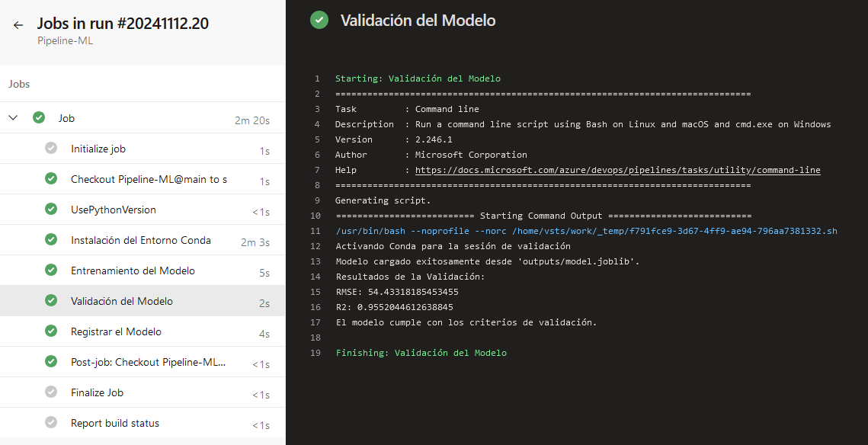
Task: Click the Pipeline-ML subtitle under run title
Action: point(65,41)
